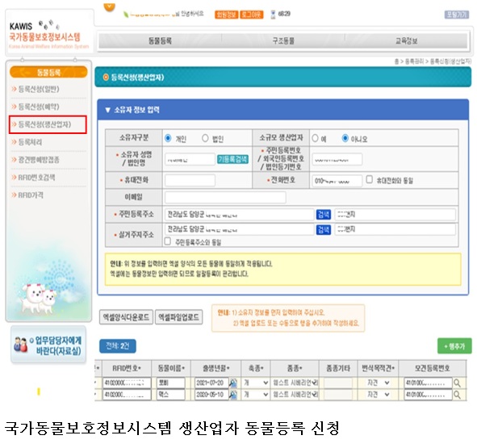The width and height of the screenshot is (477, 448).
Task: Focus 모견등록번호 field in 맥스 row
Action: tap(429, 395)
